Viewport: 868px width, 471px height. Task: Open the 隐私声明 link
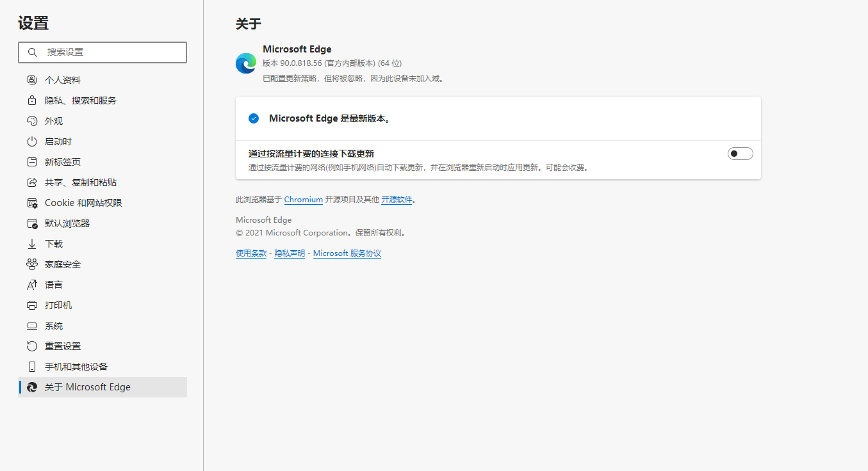(x=289, y=253)
